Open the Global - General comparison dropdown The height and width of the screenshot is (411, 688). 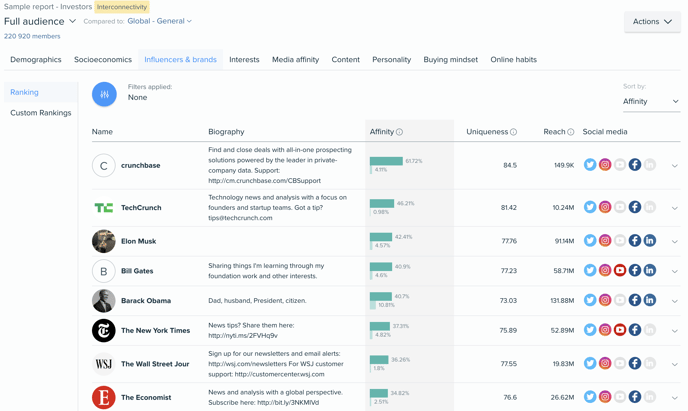(x=159, y=21)
